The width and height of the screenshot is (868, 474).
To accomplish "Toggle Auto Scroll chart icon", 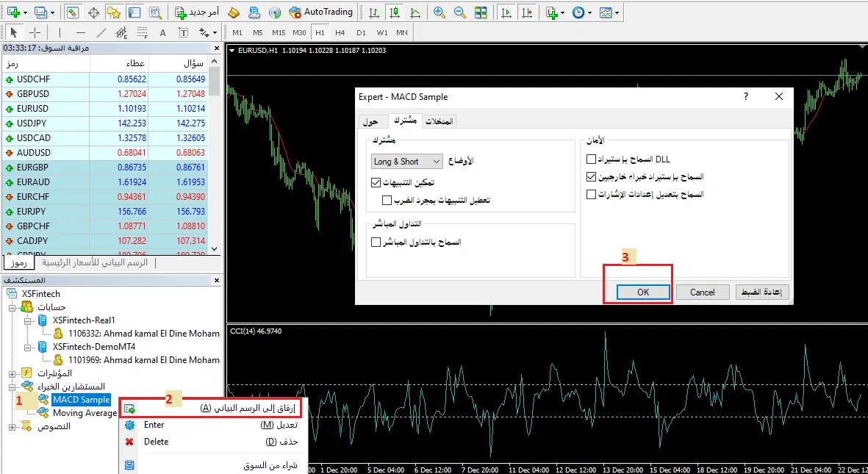I will coord(506,12).
